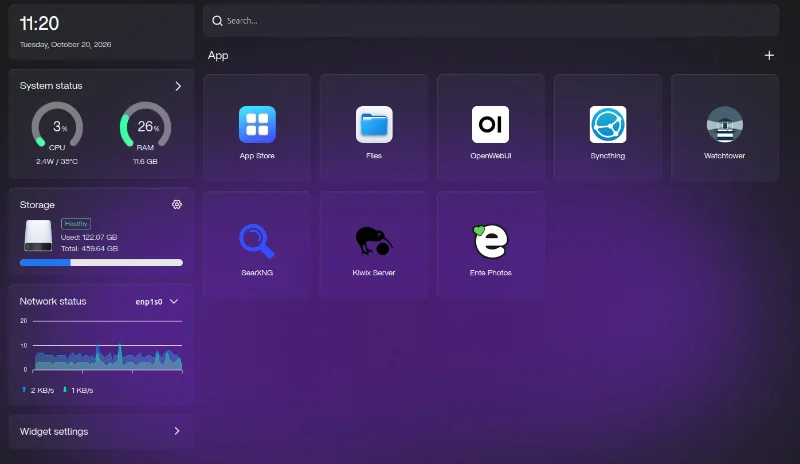Click the storage usage progress bar
The width and height of the screenshot is (800, 464).
tap(101, 262)
